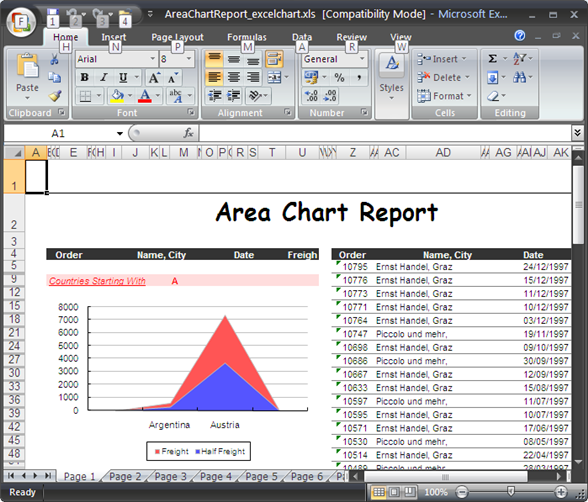Click the AutoSum sigma icon
Image resolution: width=588 pixels, height=502 pixels.
[492, 58]
